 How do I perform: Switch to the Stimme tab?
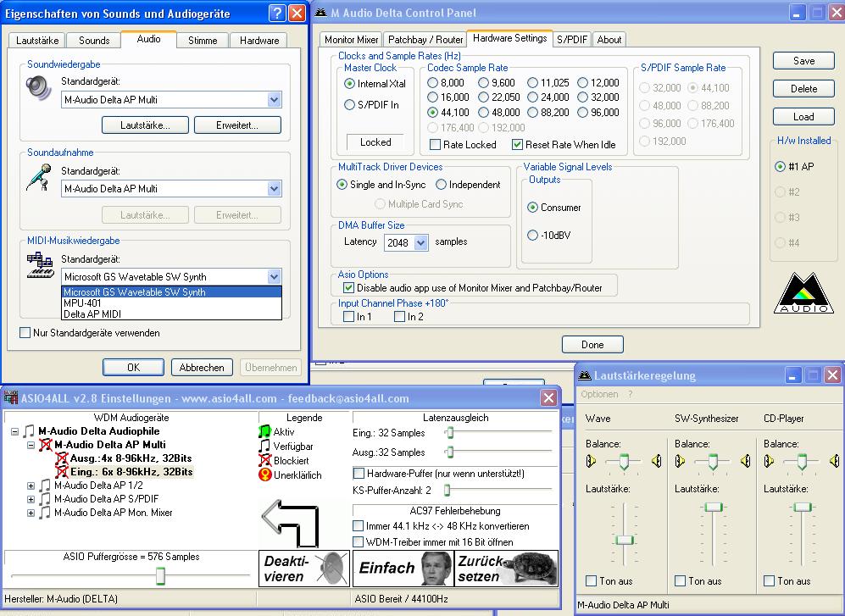[x=203, y=41]
